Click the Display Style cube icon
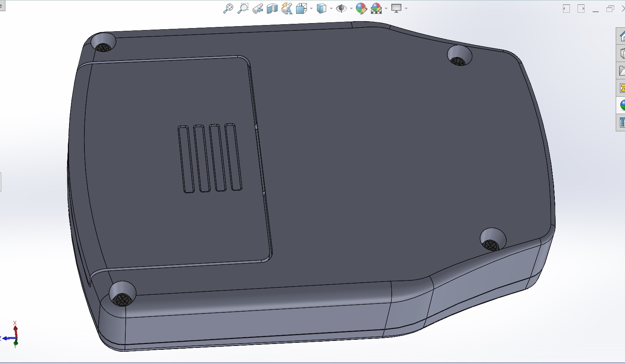Image resolution: width=625 pixels, height=364 pixels. 321,8
